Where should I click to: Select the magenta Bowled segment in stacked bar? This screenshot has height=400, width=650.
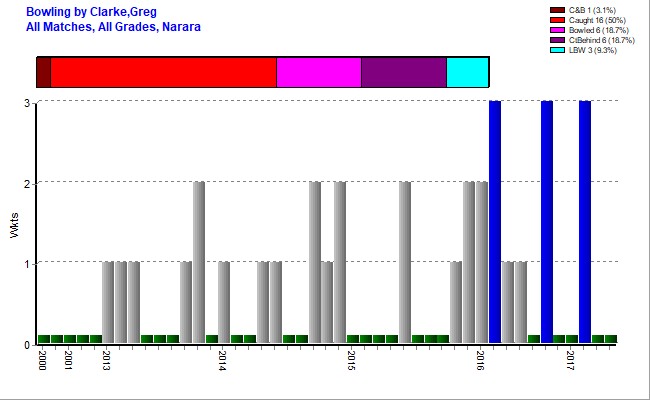[318, 73]
